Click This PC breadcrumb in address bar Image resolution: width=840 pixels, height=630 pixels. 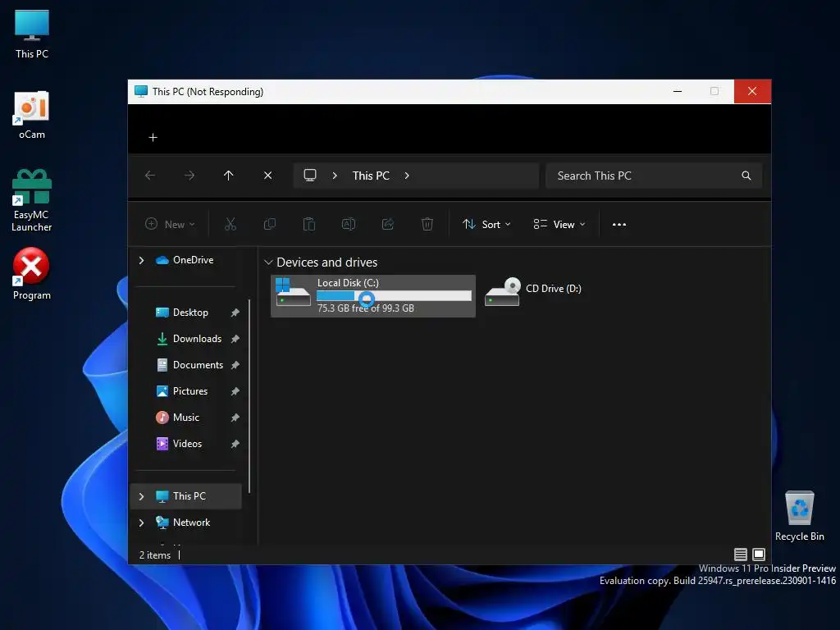tap(371, 176)
